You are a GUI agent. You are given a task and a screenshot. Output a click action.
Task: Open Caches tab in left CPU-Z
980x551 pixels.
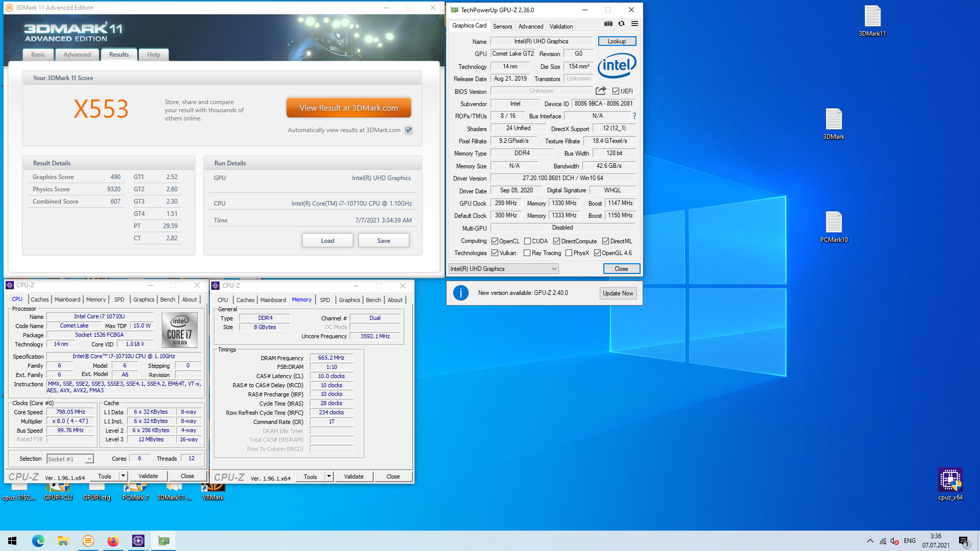point(39,299)
